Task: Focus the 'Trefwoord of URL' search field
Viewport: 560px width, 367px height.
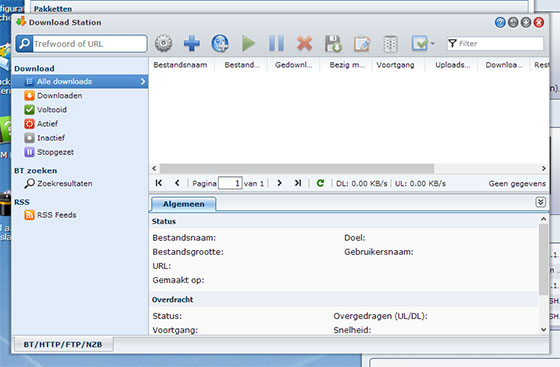Action: pos(90,44)
